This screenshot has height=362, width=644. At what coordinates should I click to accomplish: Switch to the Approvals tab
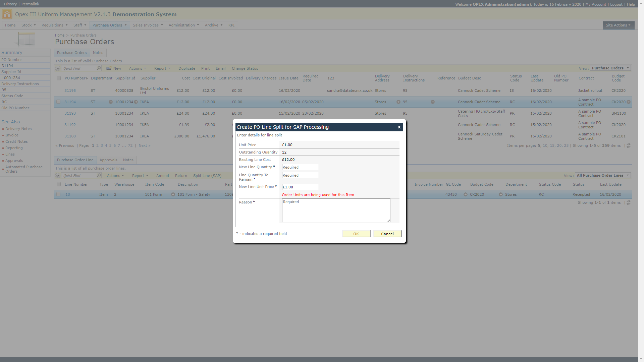pos(108,160)
